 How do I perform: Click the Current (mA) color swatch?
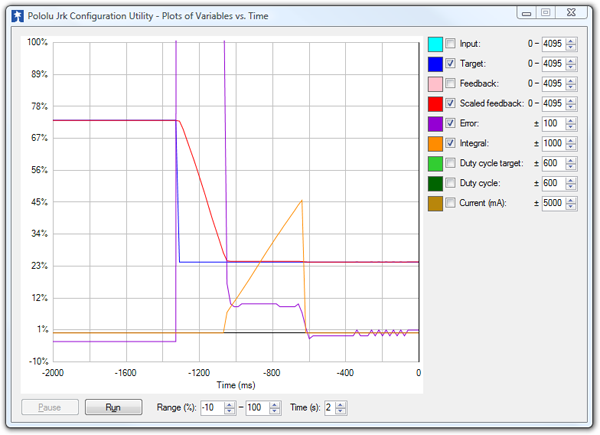click(435, 204)
